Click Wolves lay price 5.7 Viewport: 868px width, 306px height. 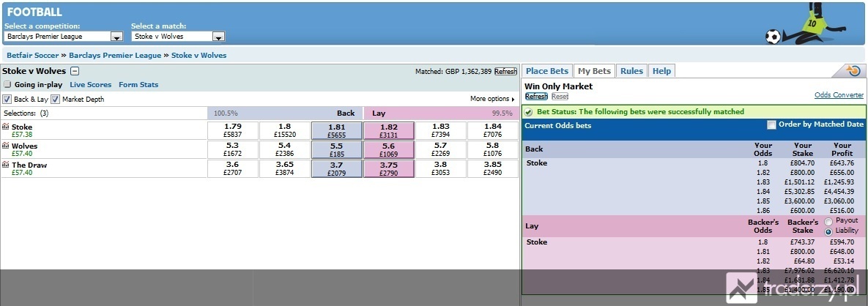(441, 150)
